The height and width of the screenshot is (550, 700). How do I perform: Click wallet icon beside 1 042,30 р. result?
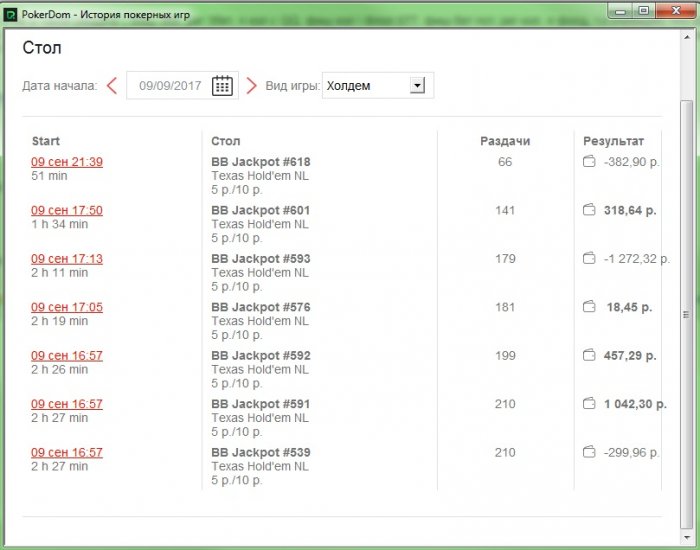589,403
